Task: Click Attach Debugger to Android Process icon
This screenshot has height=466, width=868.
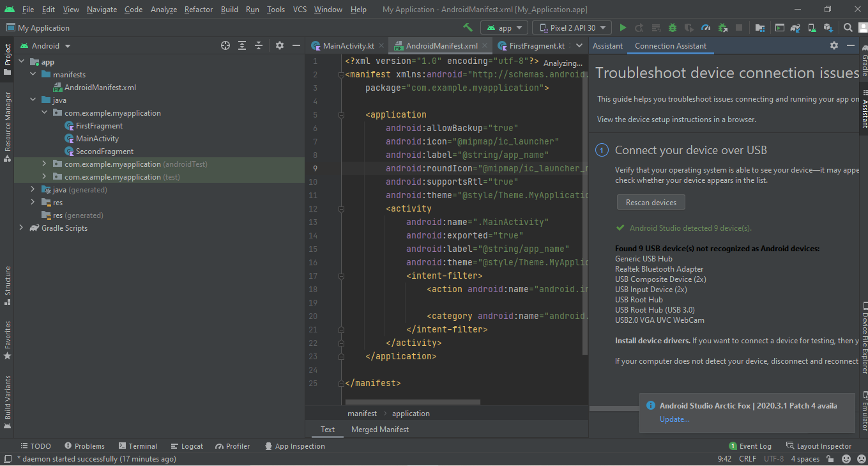Action: [722, 27]
